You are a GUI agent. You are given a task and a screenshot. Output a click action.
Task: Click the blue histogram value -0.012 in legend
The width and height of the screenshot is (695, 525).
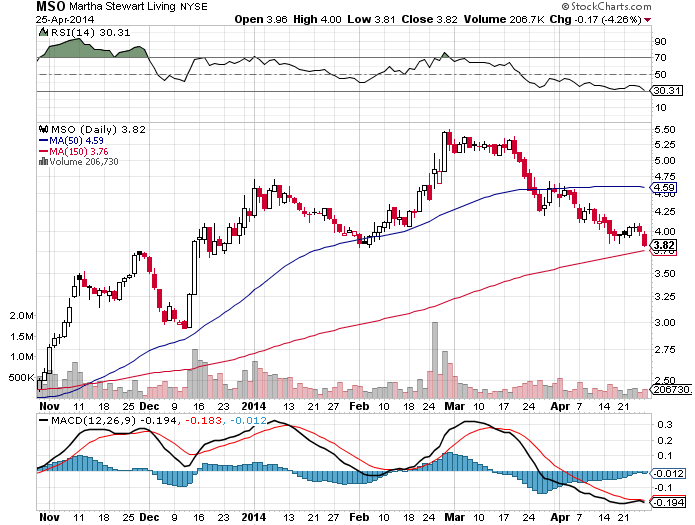point(248,420)
